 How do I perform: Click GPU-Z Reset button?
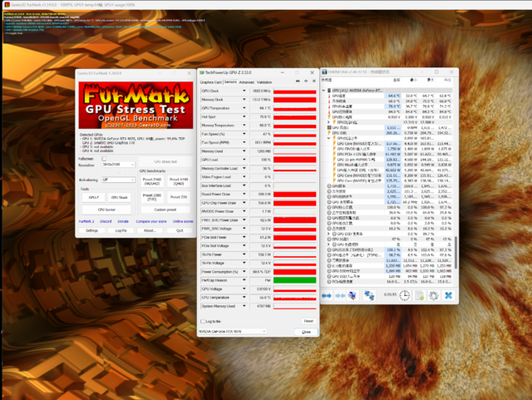[308, 321]
